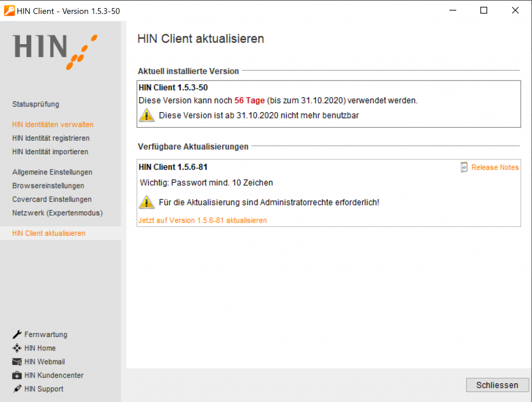Screen dimensions: 532x402
Task: Click the warning icon next to the expiry notice
Action: [x=147, y=115]
